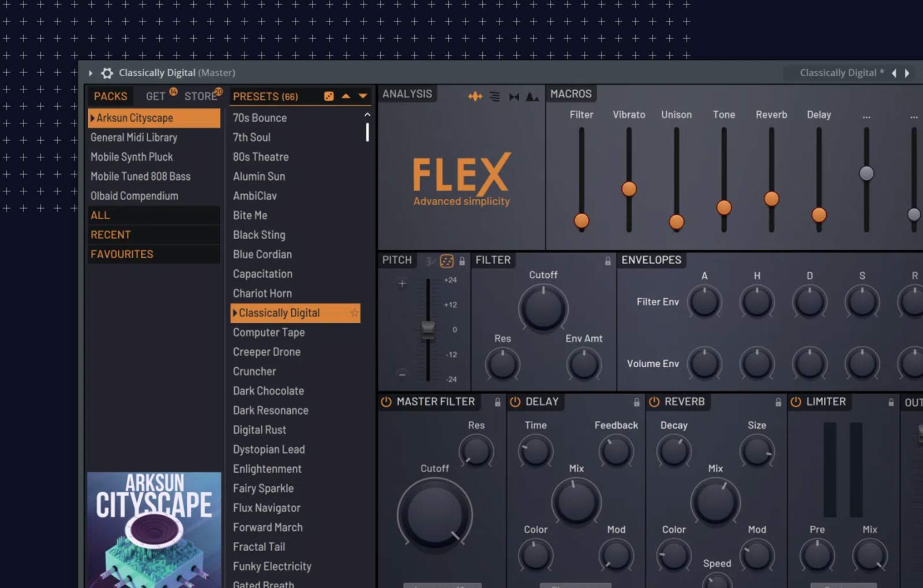
Task: Click the spectrum peaks analysis icon
Action: click(x=532, y=96)
